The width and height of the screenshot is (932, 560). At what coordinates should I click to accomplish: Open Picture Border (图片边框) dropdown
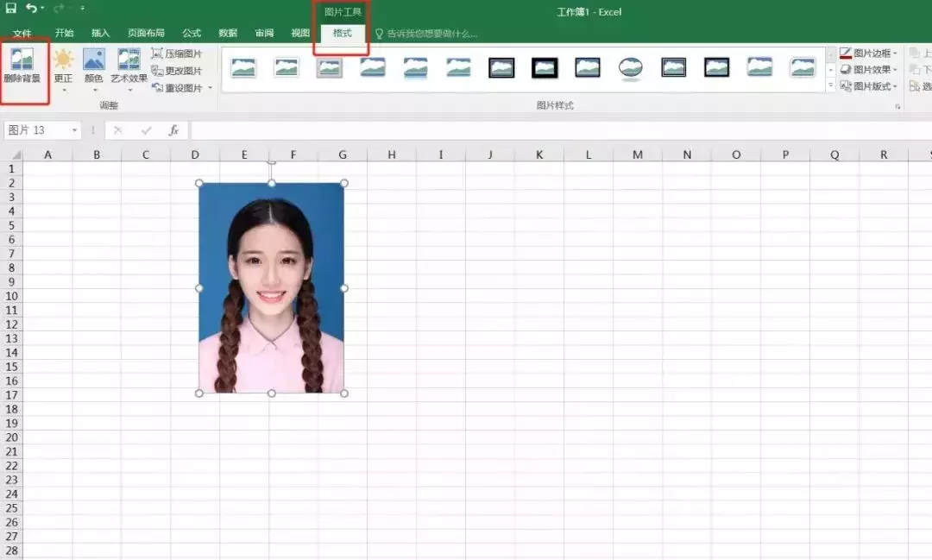(x=868, y=53)
